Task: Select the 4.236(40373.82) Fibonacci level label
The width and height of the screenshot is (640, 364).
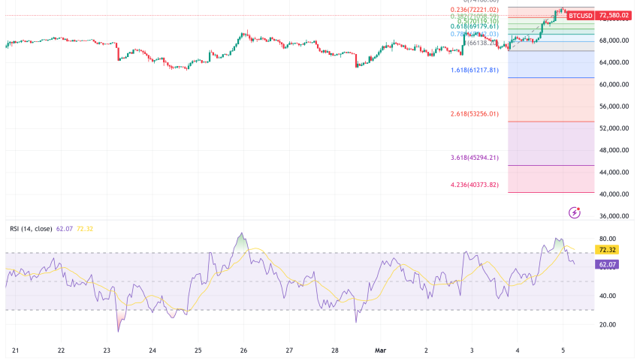Action: (x=475, y=185)
